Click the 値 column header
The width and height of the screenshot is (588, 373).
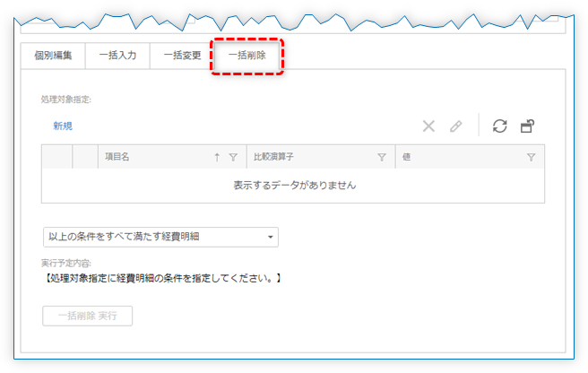pyautogui.click(x=470, y=157)
